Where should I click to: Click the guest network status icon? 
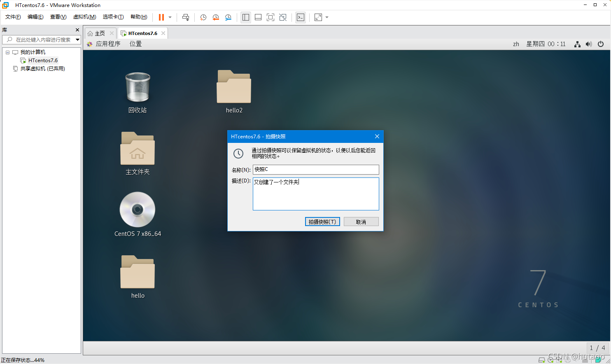click(x=578, y=44)
